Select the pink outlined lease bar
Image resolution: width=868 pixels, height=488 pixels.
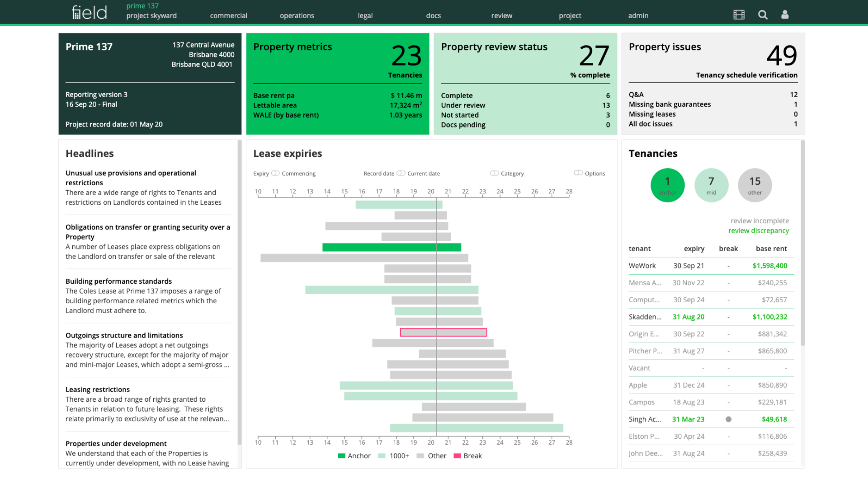tap(443, 333)
